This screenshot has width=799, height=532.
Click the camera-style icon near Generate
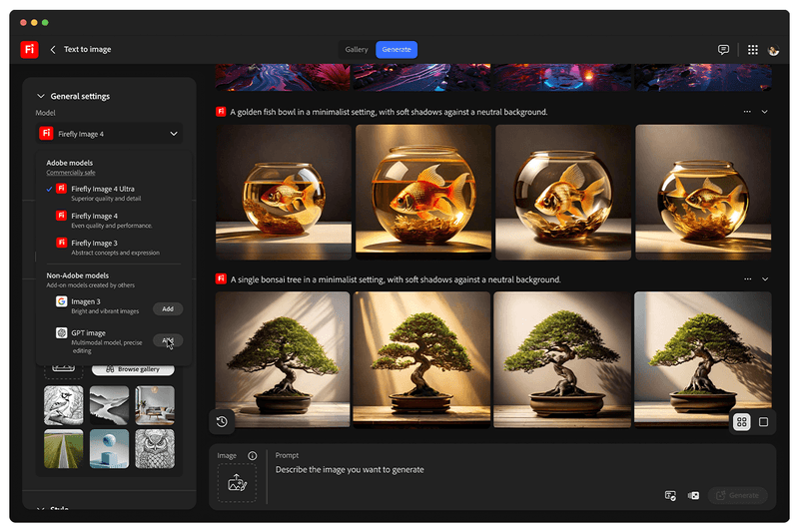693,495
